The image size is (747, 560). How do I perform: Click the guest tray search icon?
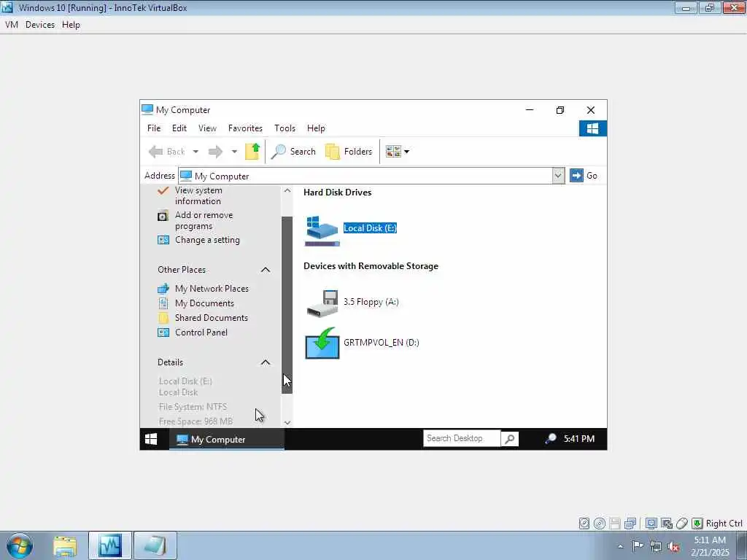point(550,438)
